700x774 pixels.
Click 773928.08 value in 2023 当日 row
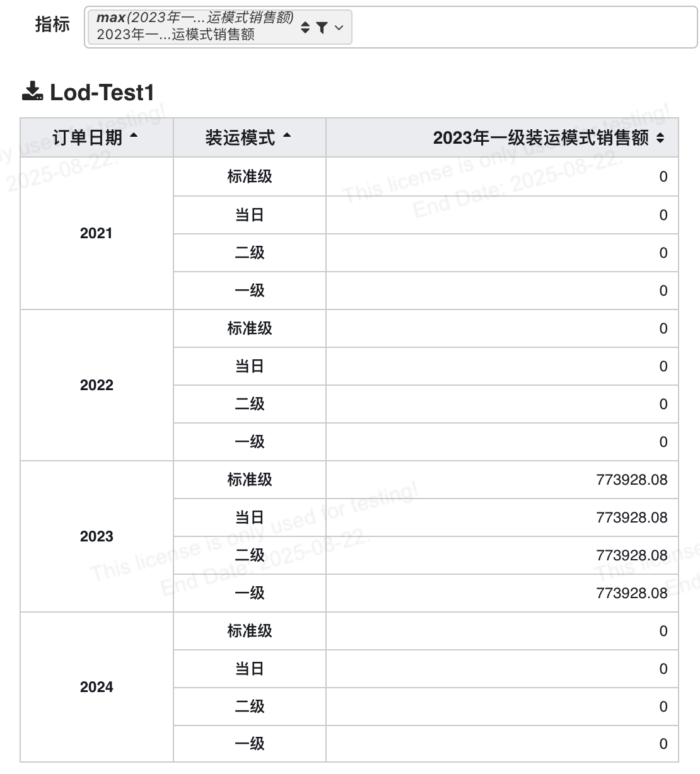(x=631, y=517)
